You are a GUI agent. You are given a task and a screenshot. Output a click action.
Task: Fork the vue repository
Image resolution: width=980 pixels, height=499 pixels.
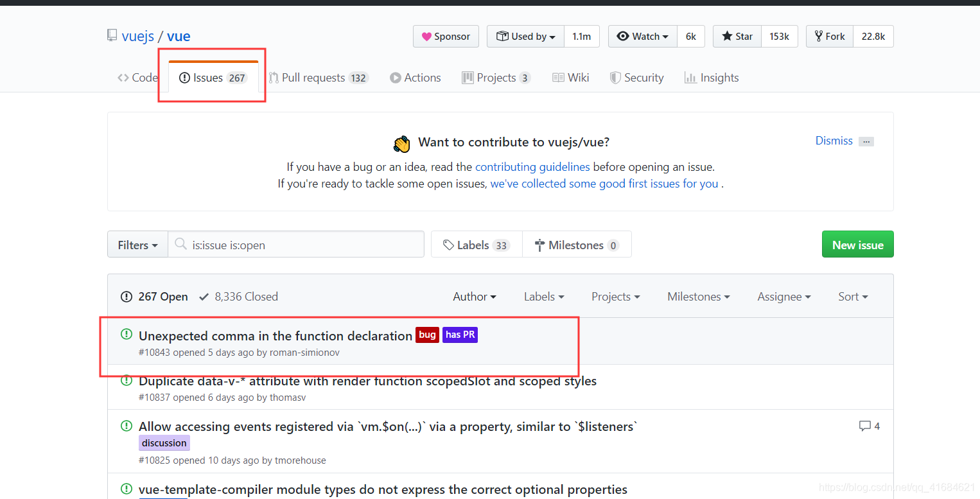click(x=830, y=37)
